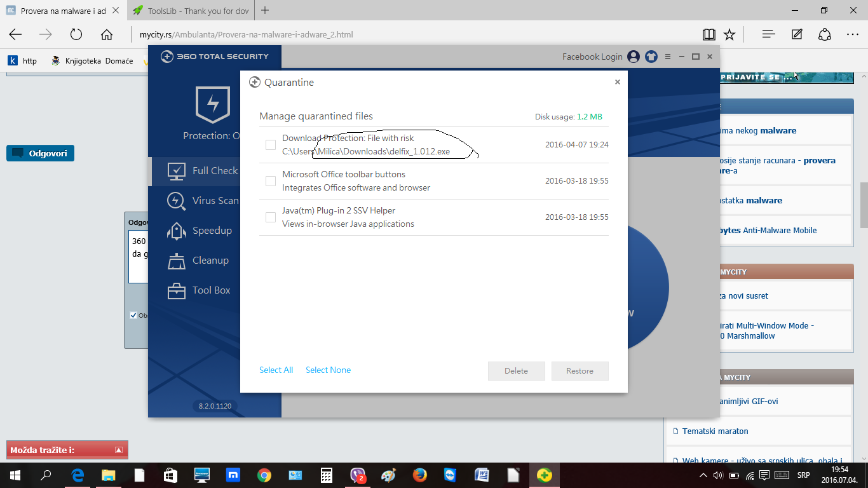Collapse the 'Možda tražite i:' panel
Viewport: 868px width, 488px height.
(x=118, y=450)
